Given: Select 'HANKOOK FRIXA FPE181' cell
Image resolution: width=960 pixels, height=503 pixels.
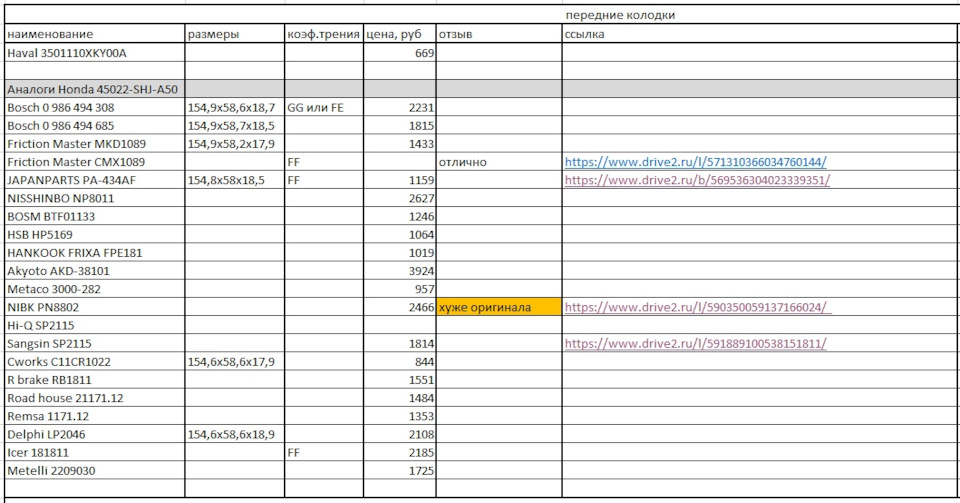Looking at the screenshot, I should [x=94, y=253].
